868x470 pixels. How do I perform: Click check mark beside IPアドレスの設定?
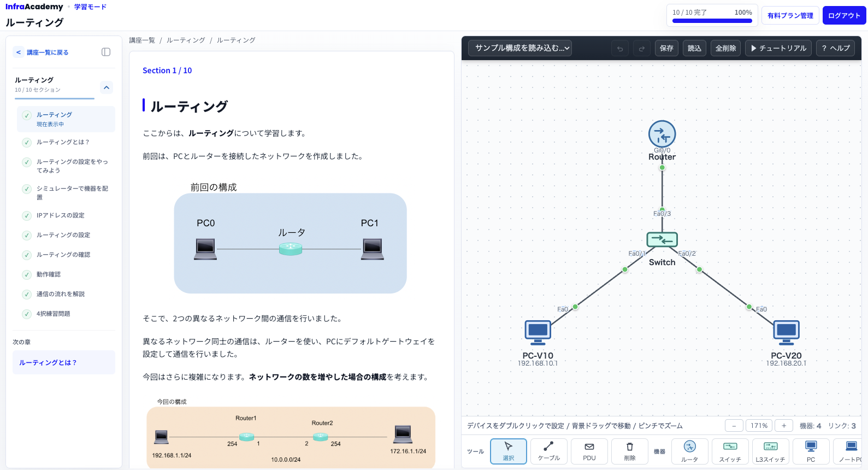[x=26, y=215]
